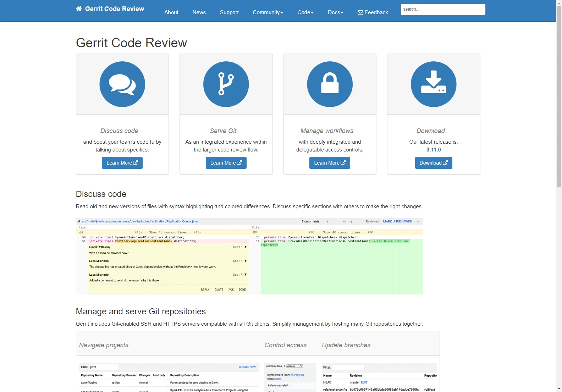The height and width of the screenshot is (392, 562).
Task: Click the Manage workflows card title
Action: coord(327,131)
